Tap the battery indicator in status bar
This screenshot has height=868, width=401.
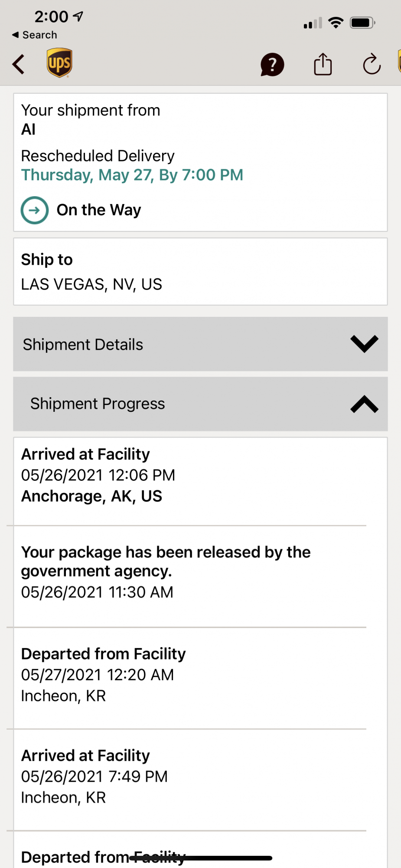362,23
